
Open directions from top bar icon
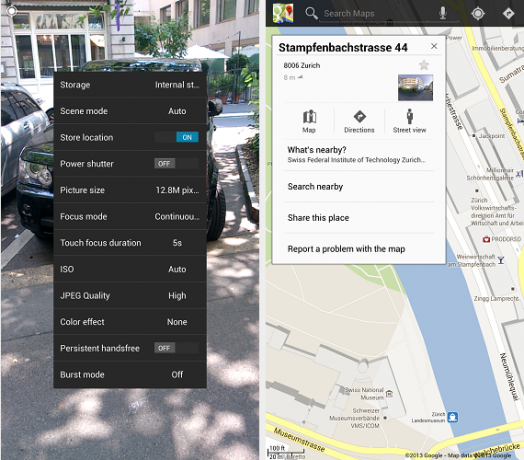point(508,13)
